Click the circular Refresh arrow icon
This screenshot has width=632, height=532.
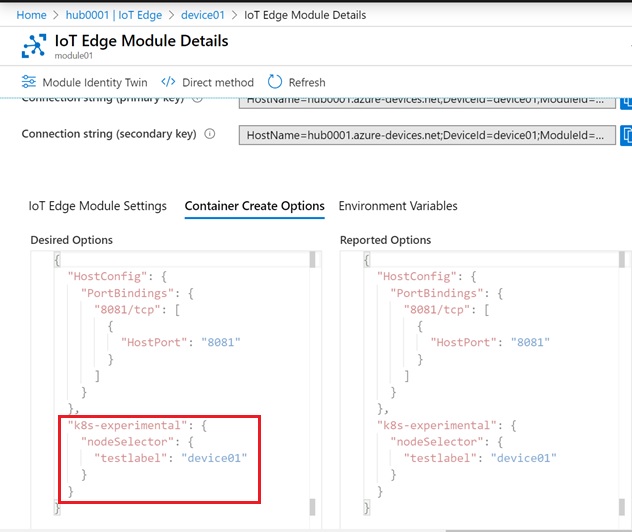click(275, 82)
